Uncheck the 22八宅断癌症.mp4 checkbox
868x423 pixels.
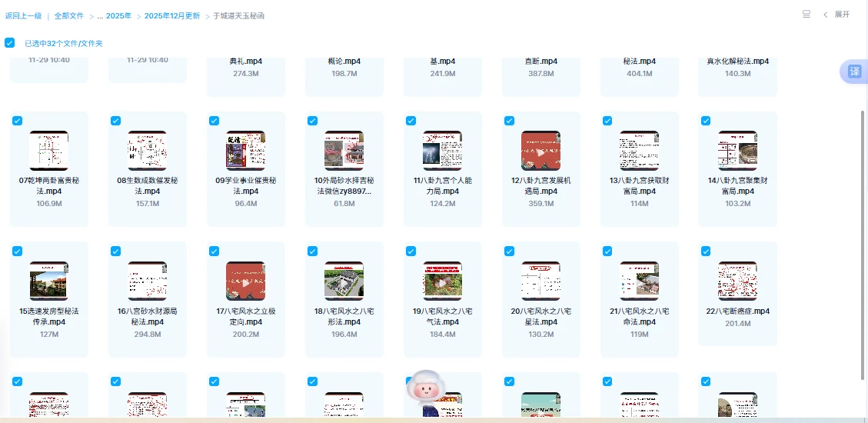point(706,251)
